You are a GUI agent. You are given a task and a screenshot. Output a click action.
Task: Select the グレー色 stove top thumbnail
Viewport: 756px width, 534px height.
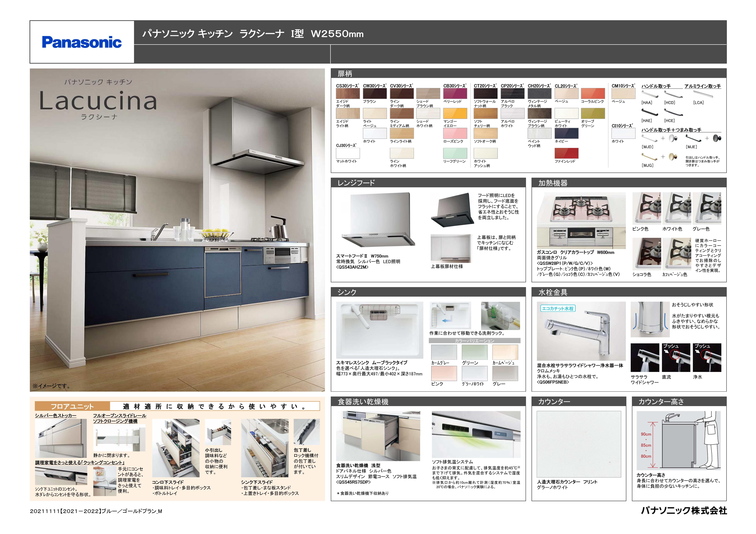point(707,209)
